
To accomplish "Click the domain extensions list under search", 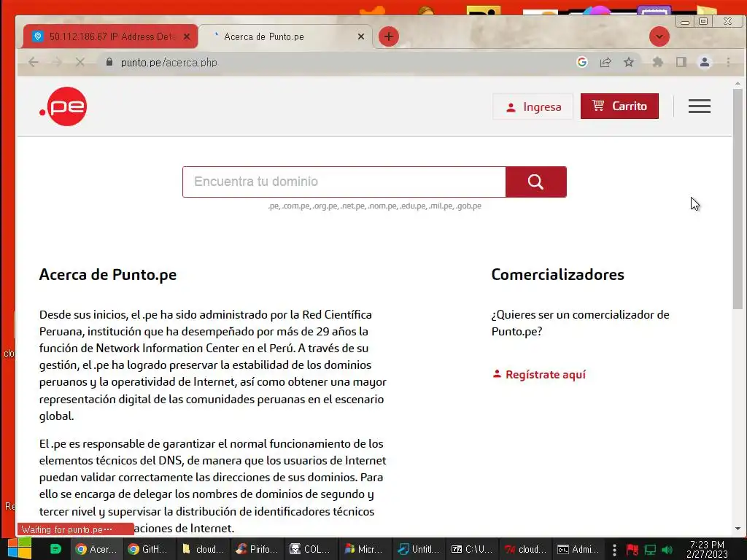I will coord(374,206).
